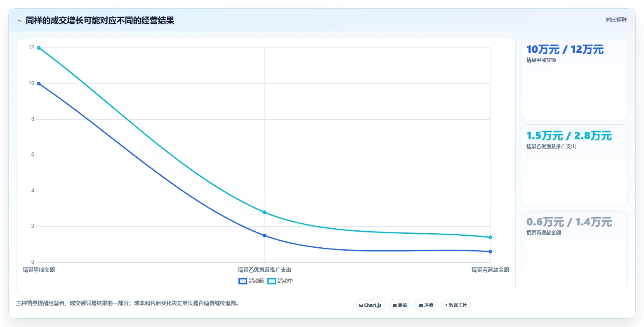Image resolution: width=644 pixels, height=327 pixels.
Task: Click the 表格 tag chip
Action: click(400, 305)
